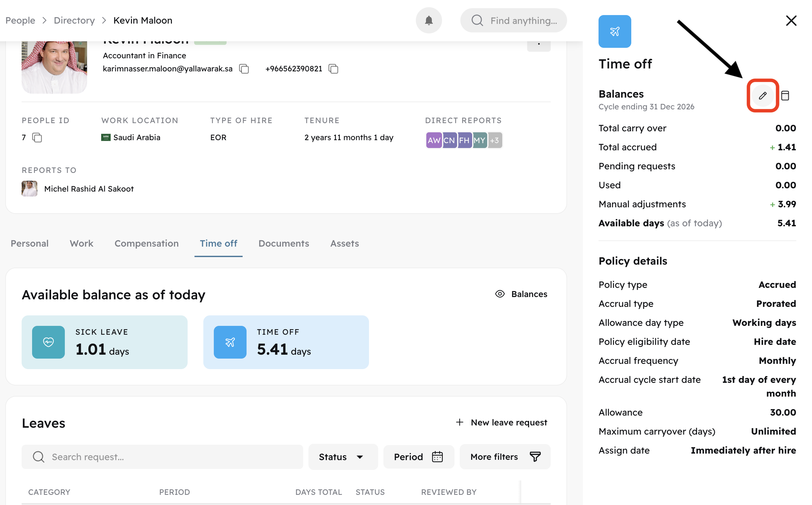Open the notifications bell

tap(429, 20)
